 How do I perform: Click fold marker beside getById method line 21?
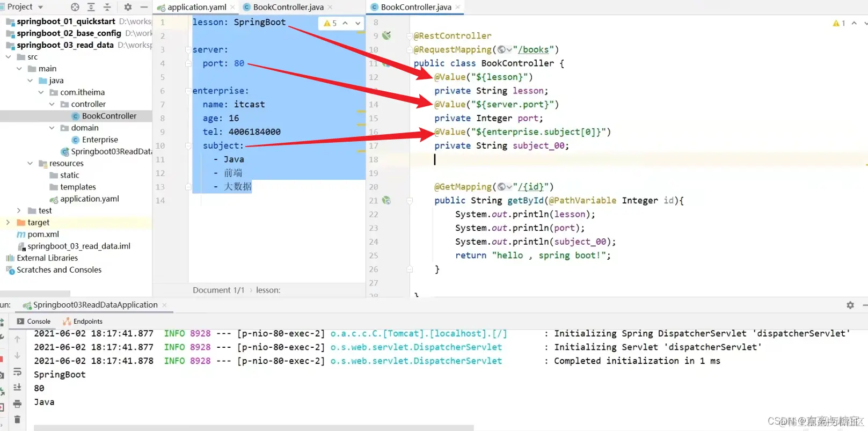click(x=410, y=201)
